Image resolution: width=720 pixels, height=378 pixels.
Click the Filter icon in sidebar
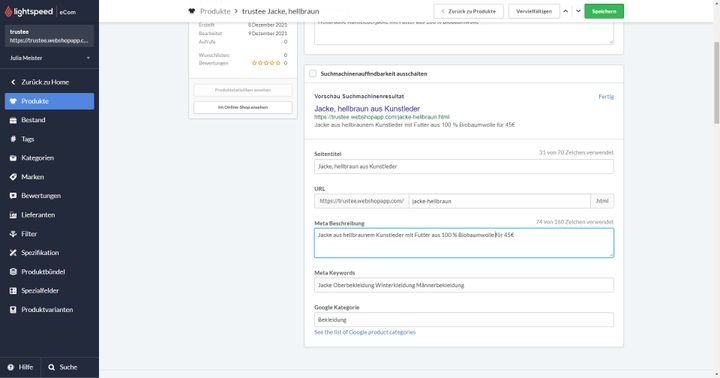coord(13,234)
